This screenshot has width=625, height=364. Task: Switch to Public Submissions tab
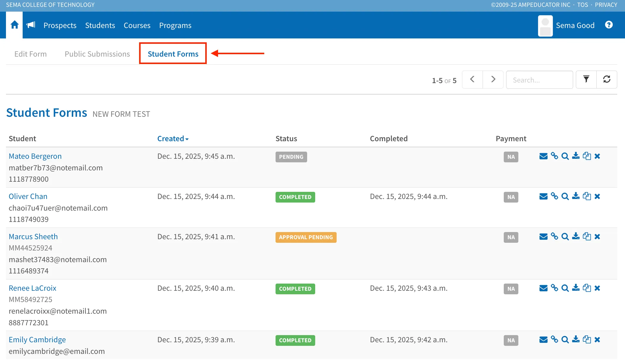(97, 54)
